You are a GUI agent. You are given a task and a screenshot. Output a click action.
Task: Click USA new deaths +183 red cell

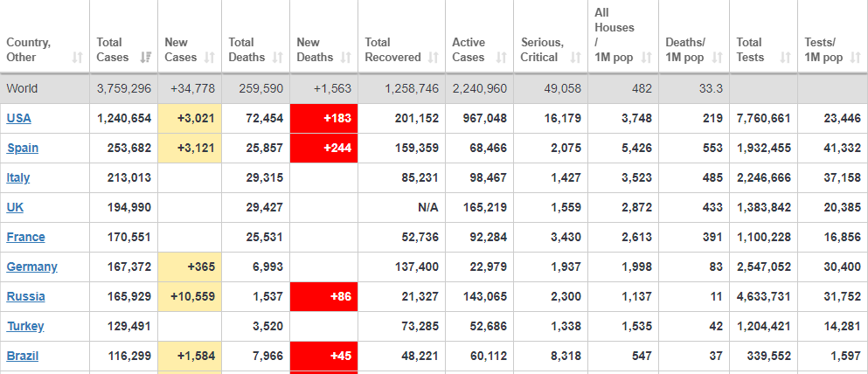323,118
